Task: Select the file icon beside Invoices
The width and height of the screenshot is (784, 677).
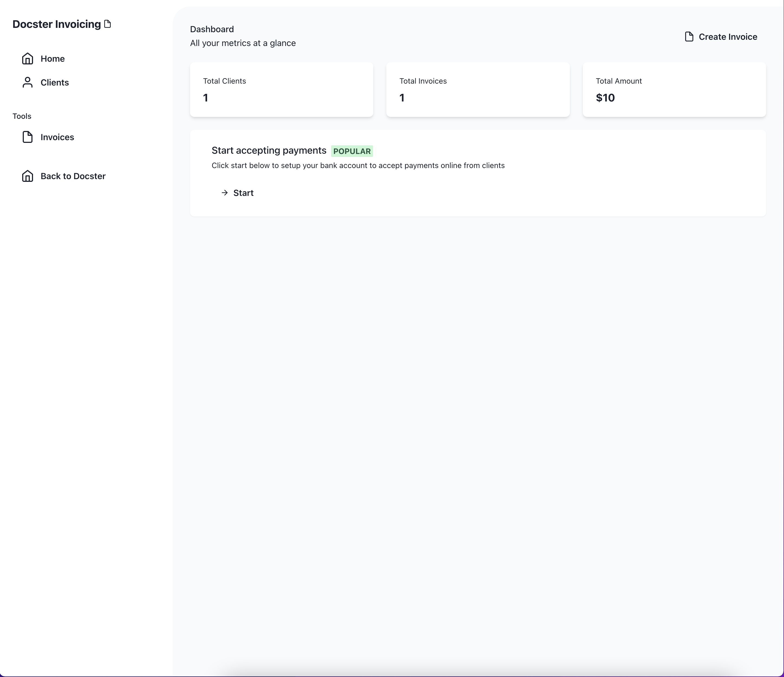Action: click(x=28, y=137)
